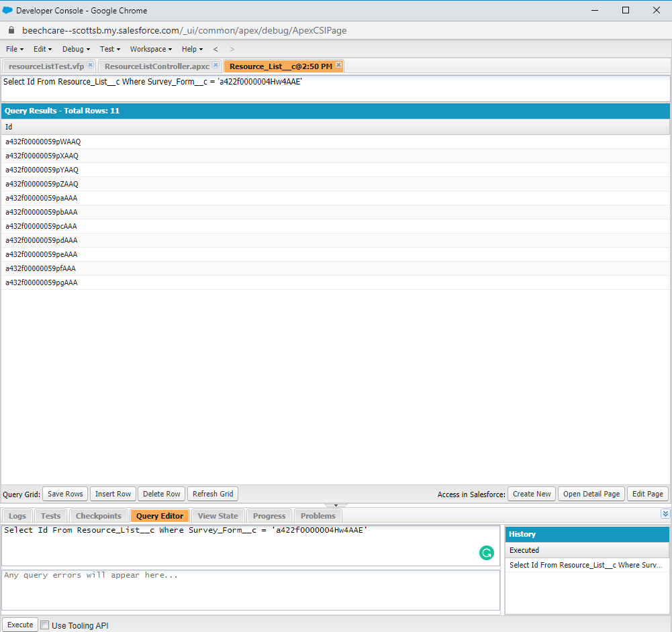The height and width of the screenshot is (632, 672).
Task: Close the resourceListTest.vfp tab
Action: point(90,65)
